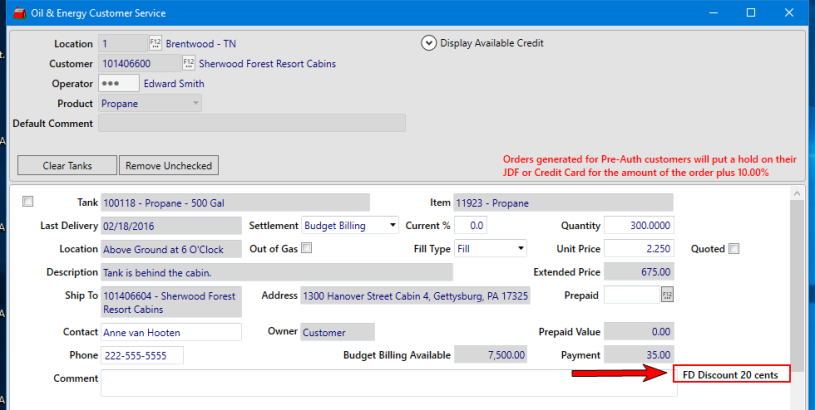This screenshot has width=815, height=410.
Task: Open the Product dropdown showing Propane
Action: coord(151,103)
